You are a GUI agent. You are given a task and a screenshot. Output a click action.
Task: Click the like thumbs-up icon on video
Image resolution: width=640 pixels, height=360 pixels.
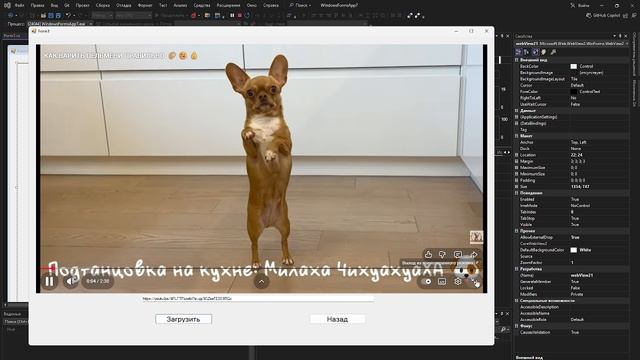tap(429, 255)
